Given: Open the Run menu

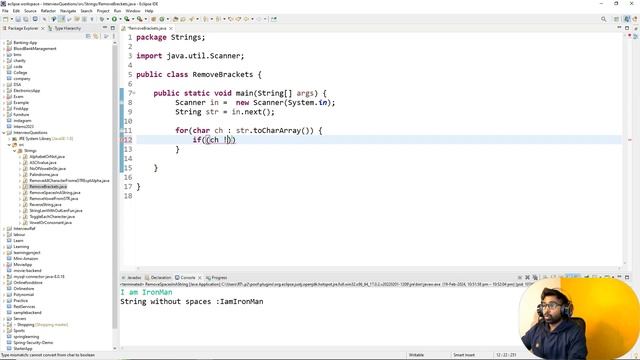Looking at the screenshot, I should point(118,11).
